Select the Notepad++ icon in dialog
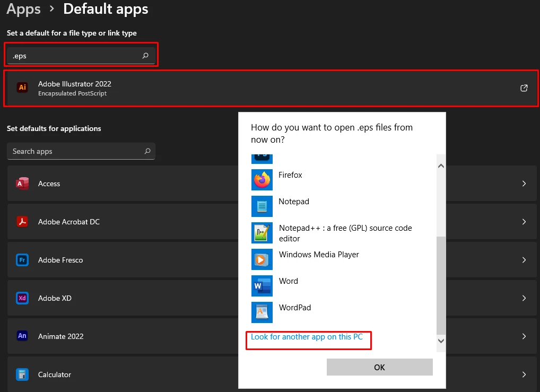This screenshot has width=540, height=392. 262,233
